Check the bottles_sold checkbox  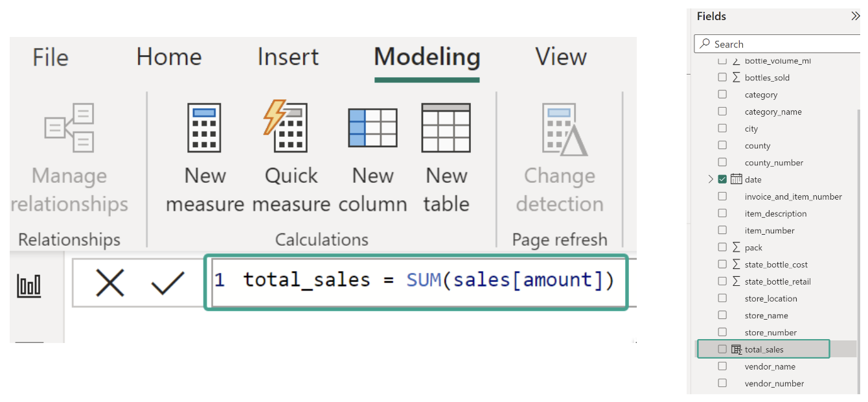coord(723,77)
